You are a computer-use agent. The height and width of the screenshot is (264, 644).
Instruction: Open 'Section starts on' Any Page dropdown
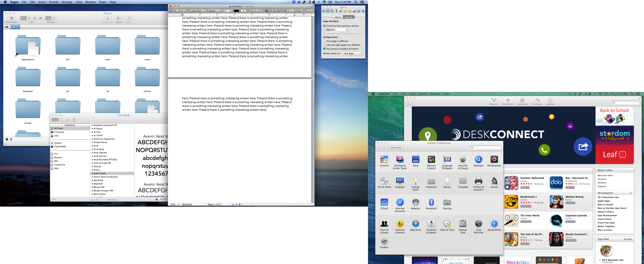(x=353, y=53)
